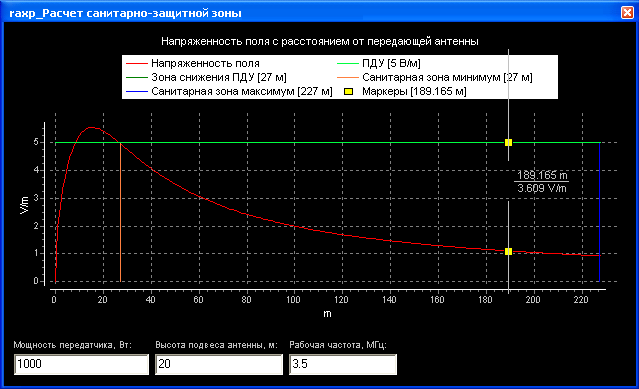The width and height of the screenshot is (639, 389).
Task: Click the yellow Маркеры legend square
Action: click(348, 91)
